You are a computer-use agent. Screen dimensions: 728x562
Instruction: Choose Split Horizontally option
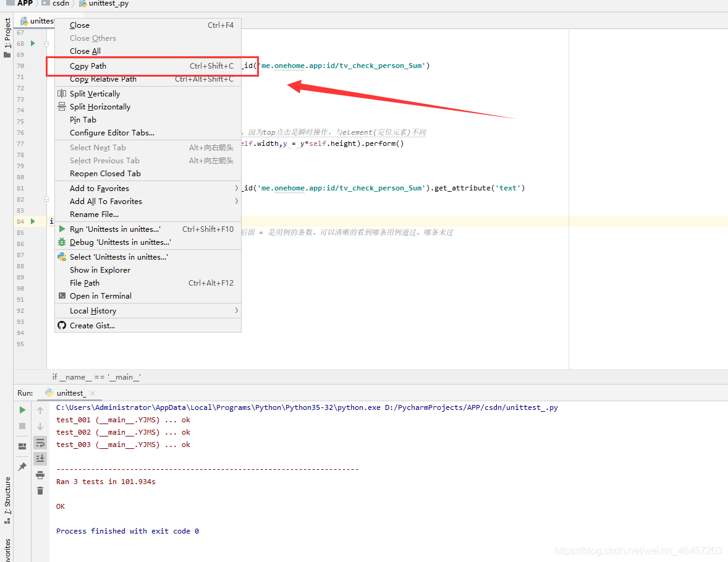[x=148, y=107]
